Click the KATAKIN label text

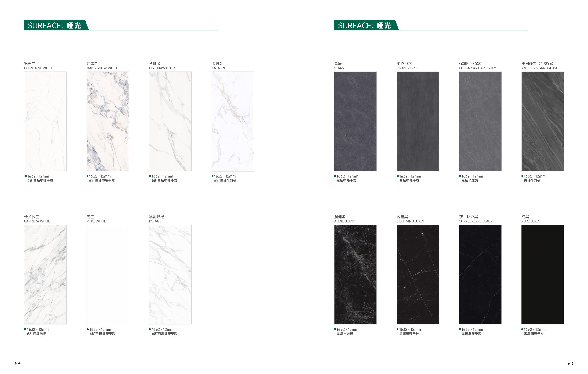pyautogui.click(x=218, y=68)
